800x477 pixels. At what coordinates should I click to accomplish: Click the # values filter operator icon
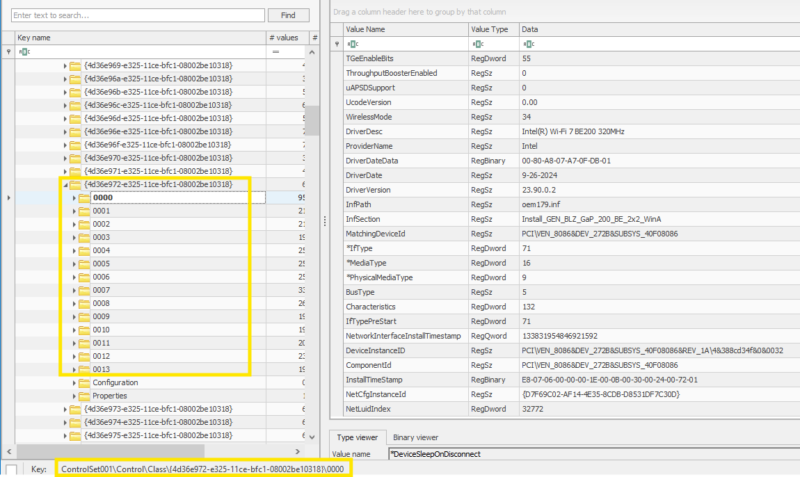(x=276, y=52)
